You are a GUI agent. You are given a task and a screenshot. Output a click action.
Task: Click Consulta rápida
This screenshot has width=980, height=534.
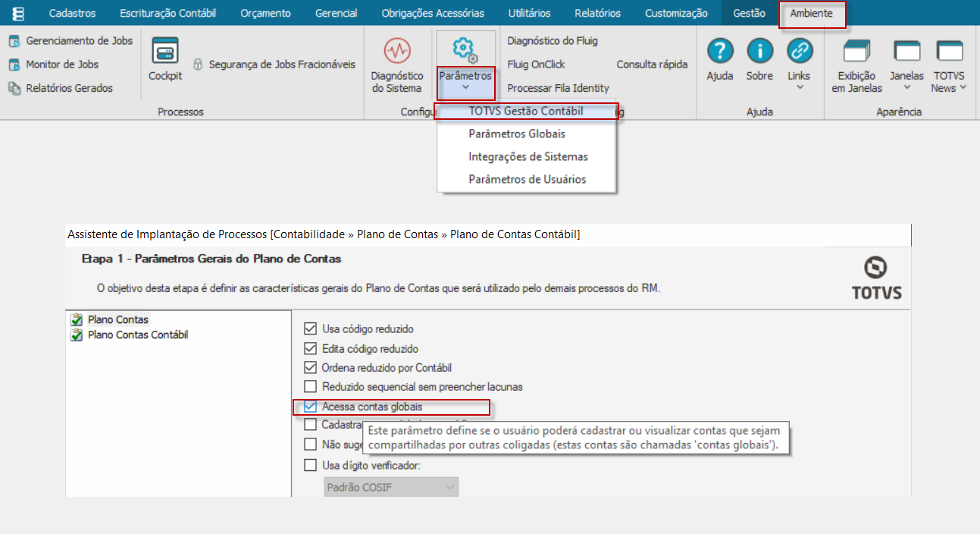click(x=652, y=64)
